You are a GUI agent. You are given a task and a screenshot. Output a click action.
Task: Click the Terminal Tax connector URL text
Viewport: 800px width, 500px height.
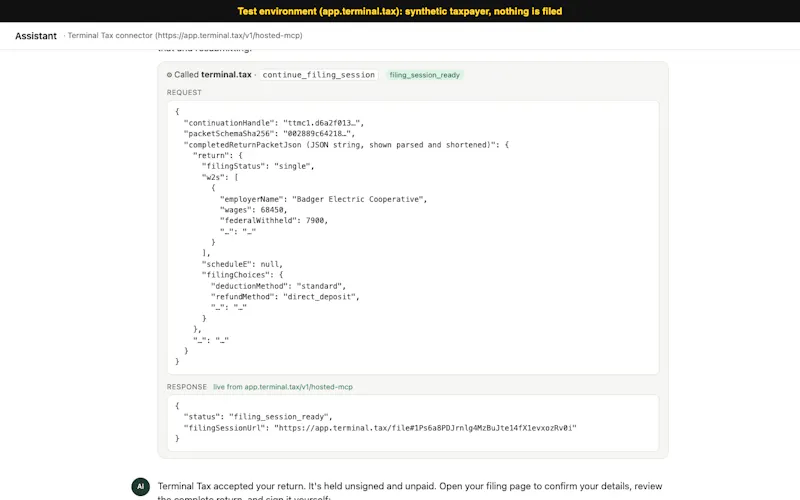coord(185,35)
